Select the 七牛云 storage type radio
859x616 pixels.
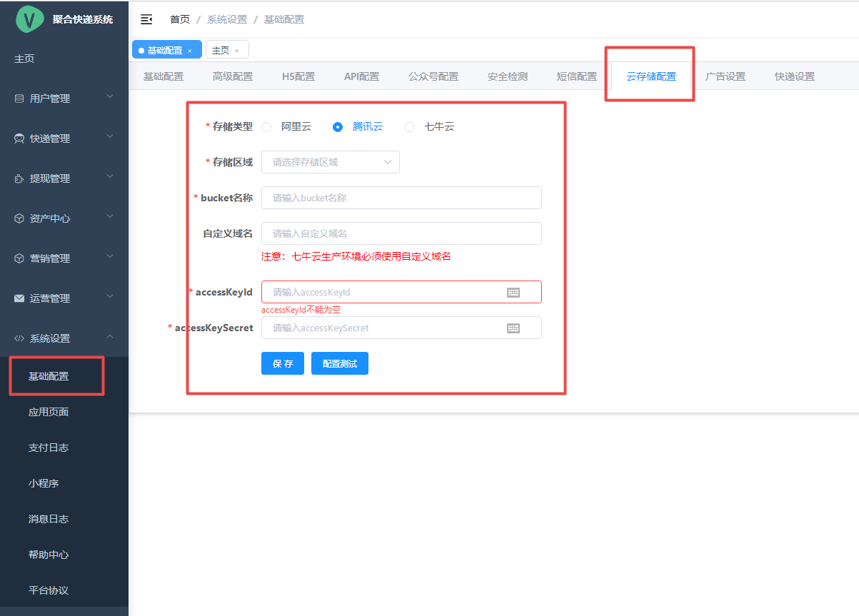coord(409,127)
